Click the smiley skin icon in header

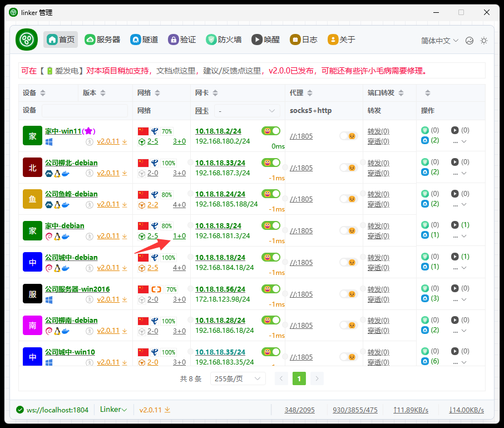(x=470, y=41)
